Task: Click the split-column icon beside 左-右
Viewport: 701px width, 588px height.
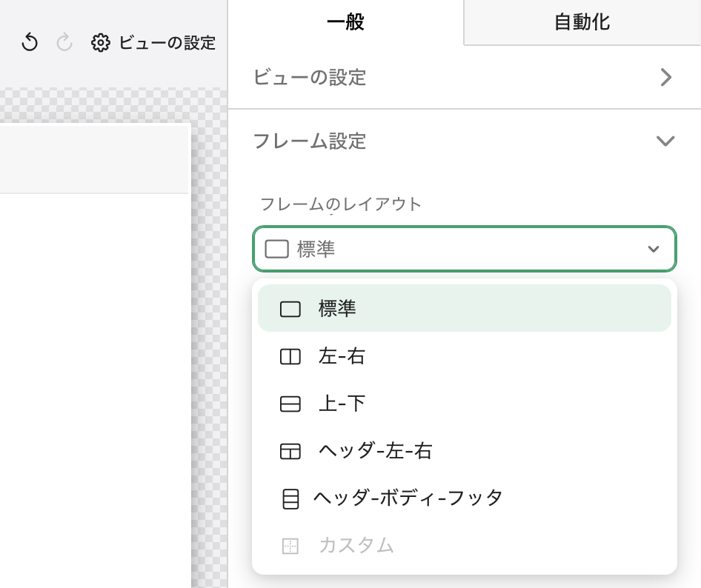Action: coord(290,357)
